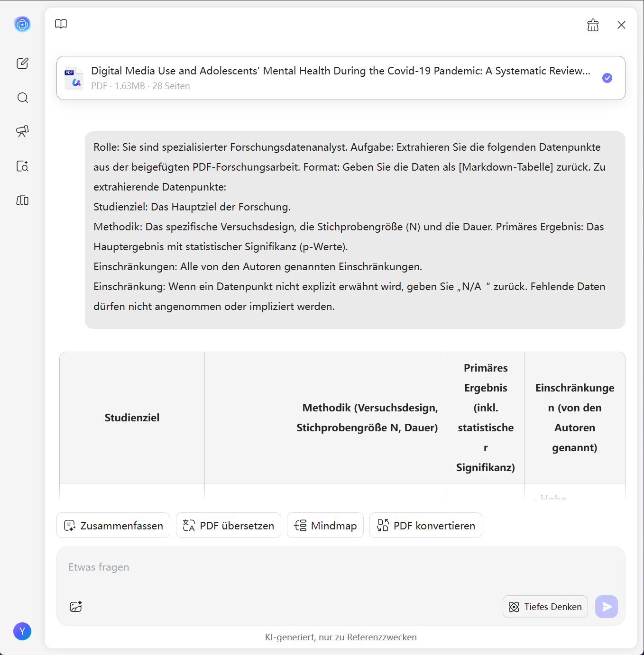
Task: Click the Zusammenfassen quick action
Action: click(113, 525)
